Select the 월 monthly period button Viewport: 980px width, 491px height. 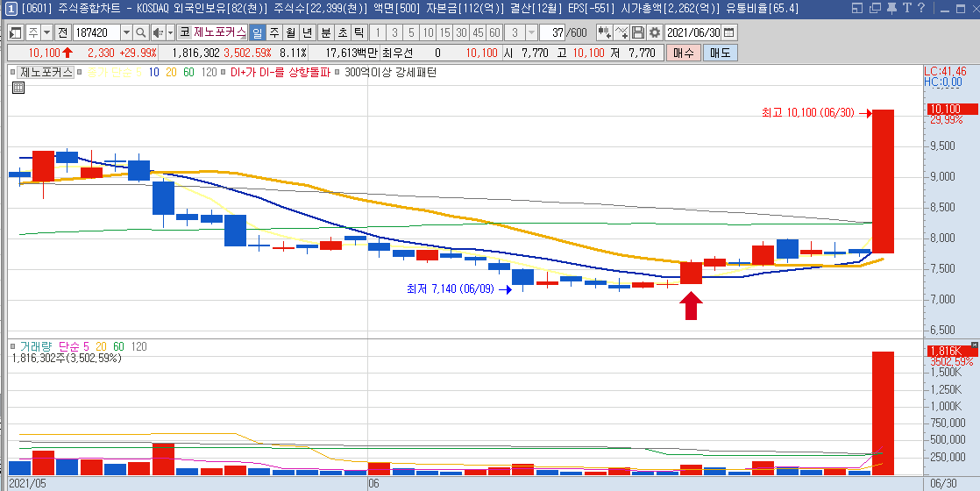click(290, 32)
